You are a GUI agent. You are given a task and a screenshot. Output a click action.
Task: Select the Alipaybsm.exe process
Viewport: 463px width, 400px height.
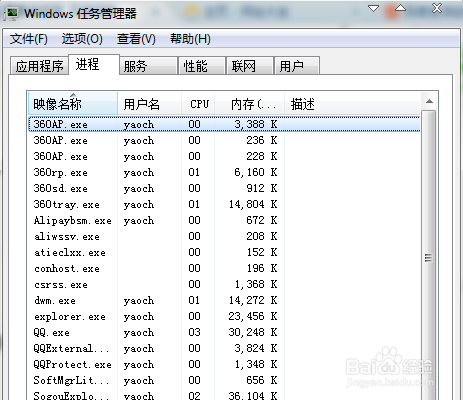point(224,220)
